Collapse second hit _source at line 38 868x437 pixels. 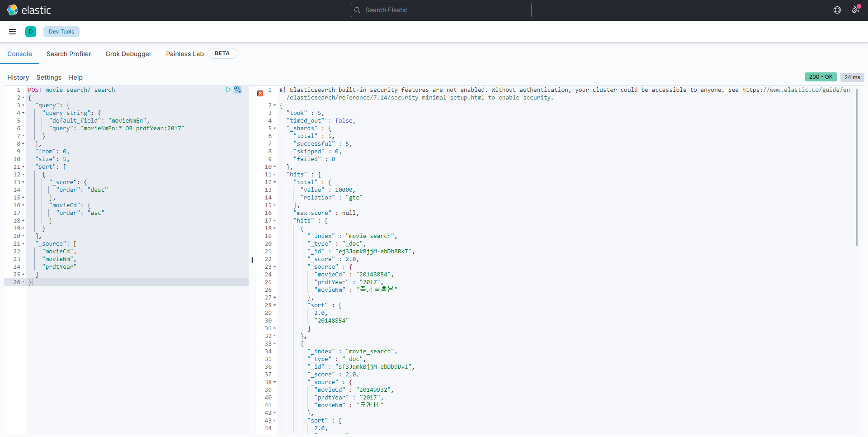(x=274, y=382)
